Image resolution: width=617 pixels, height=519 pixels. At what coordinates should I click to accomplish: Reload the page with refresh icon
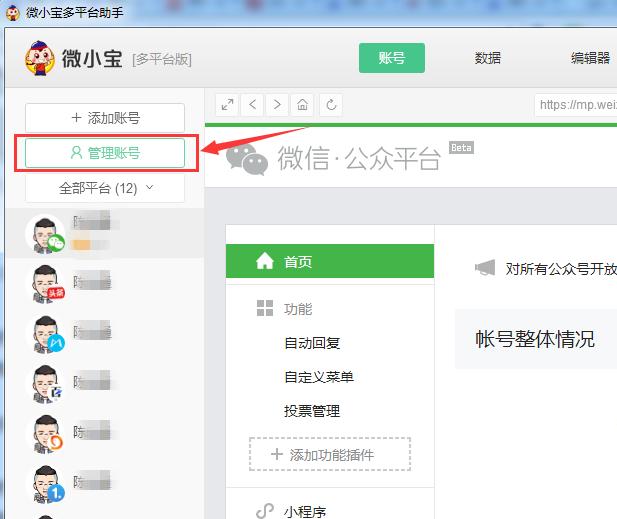click(x=331, y=105)
